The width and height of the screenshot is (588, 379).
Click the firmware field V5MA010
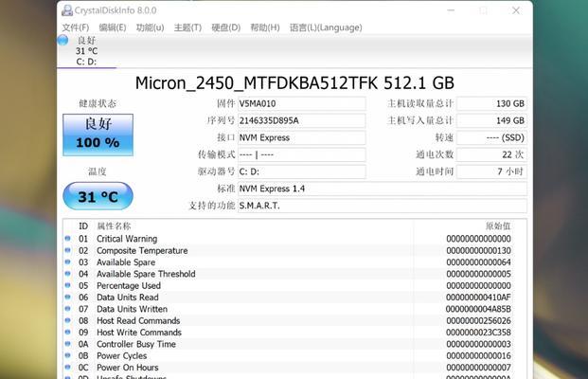301,103
